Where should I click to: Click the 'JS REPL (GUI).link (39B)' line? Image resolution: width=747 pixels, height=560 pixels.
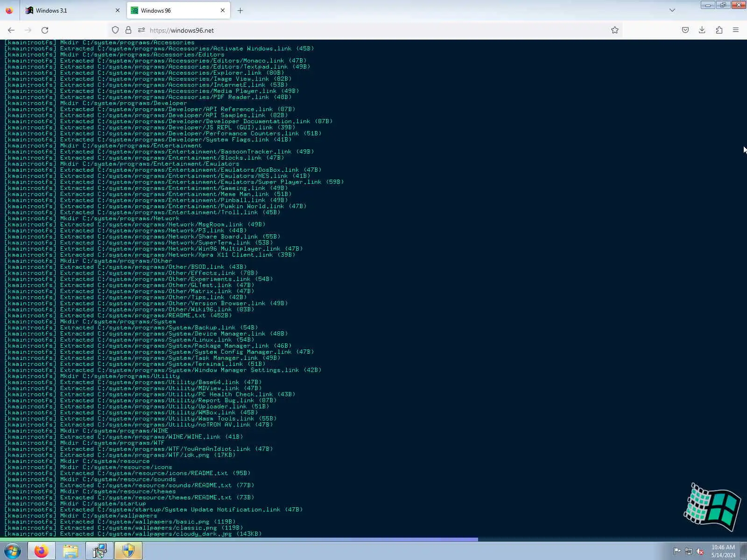[150, 127]
